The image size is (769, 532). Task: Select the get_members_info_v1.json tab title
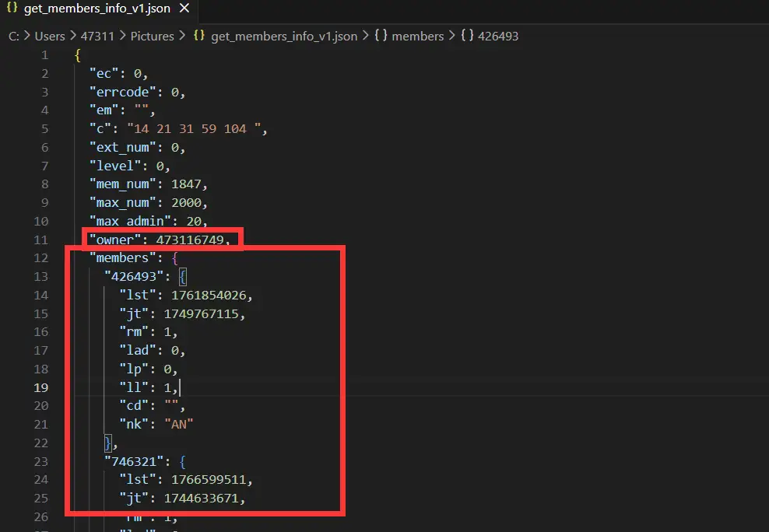coord(97,11)
